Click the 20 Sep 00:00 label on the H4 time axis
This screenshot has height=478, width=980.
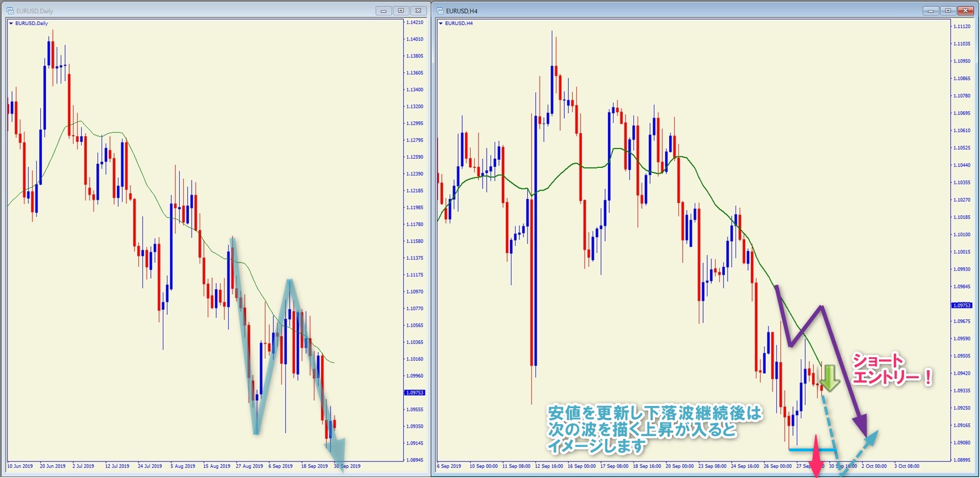[679, 466]
